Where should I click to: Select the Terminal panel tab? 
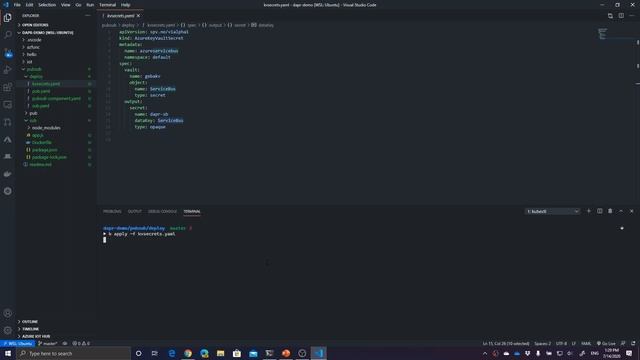tap(192, 211)
